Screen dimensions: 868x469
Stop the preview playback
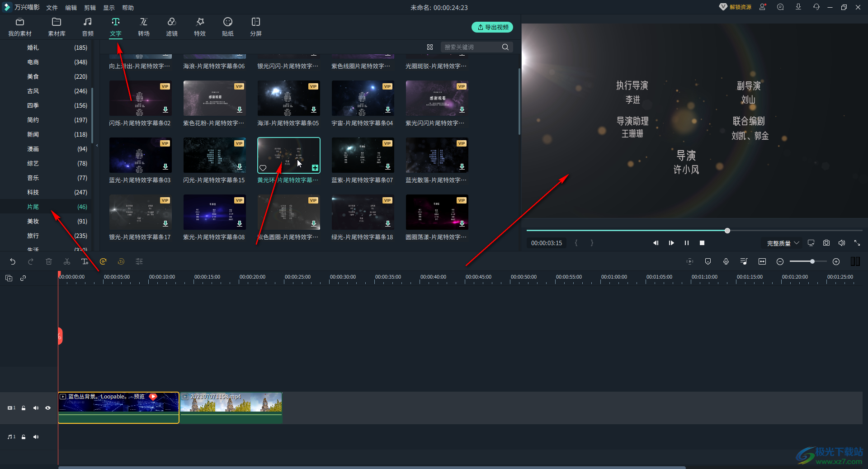[x=702, y=243]
